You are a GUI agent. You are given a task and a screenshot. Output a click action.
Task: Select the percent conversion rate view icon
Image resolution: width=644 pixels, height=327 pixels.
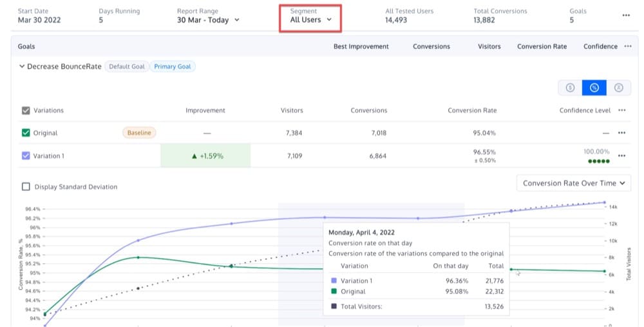click(594, 88)
